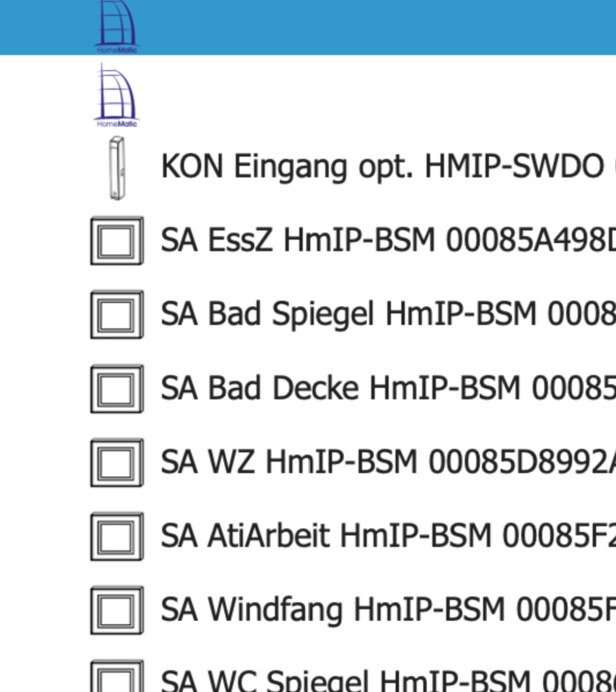The height and width of the screenshot is (692, 616).
Task: Select the SA WZ HmIP-BSM device label
Action: click(388, 462)
